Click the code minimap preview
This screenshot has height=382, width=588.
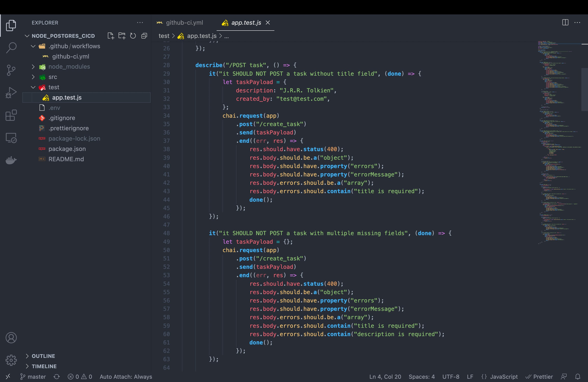click(558, 141)
